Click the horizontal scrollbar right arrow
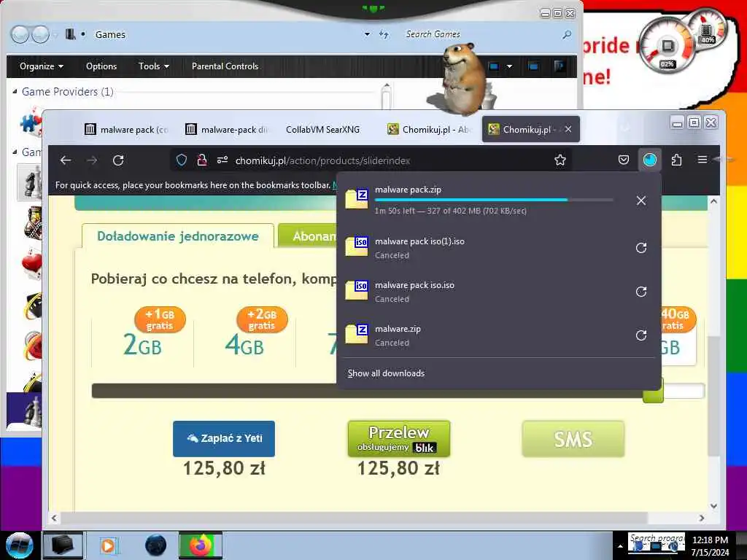747x560 pixels. [x=702, y=518]
